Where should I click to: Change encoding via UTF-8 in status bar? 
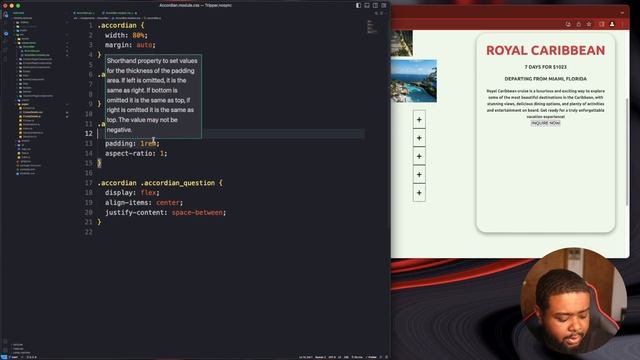click(332, 357)
